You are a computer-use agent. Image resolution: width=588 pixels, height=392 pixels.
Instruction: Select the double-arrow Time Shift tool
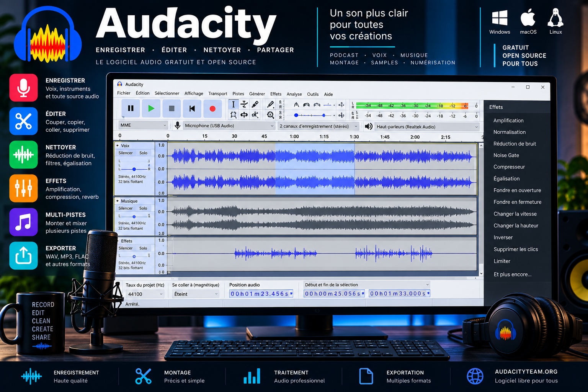[244, 114]
